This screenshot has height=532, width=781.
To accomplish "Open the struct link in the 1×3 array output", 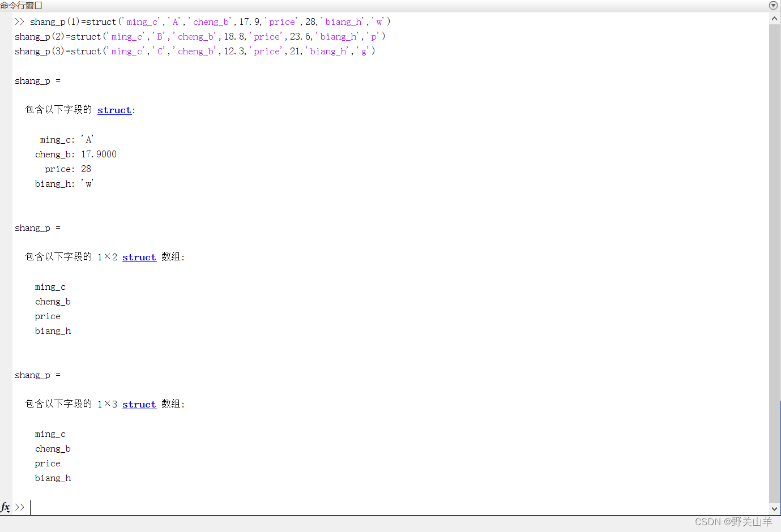I will pos(139,404).
